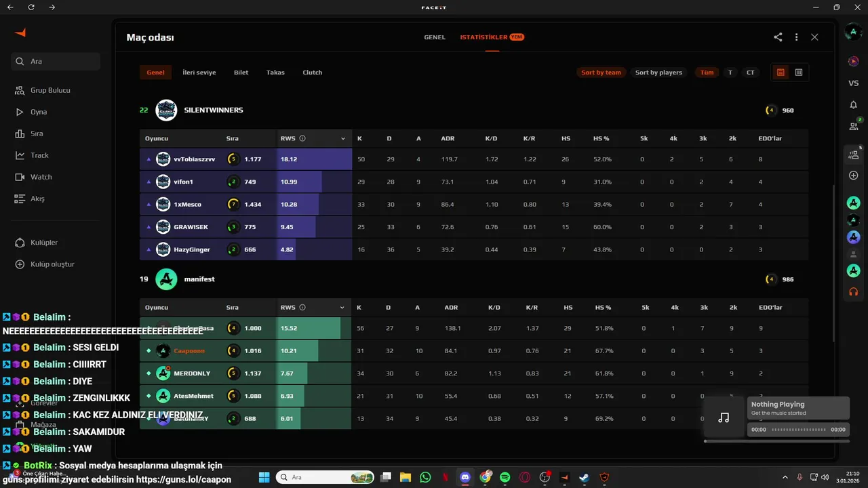This screenshot has width=868, height=488.
Task: Seek in the music player progress bar
Action: pos(799,430)
